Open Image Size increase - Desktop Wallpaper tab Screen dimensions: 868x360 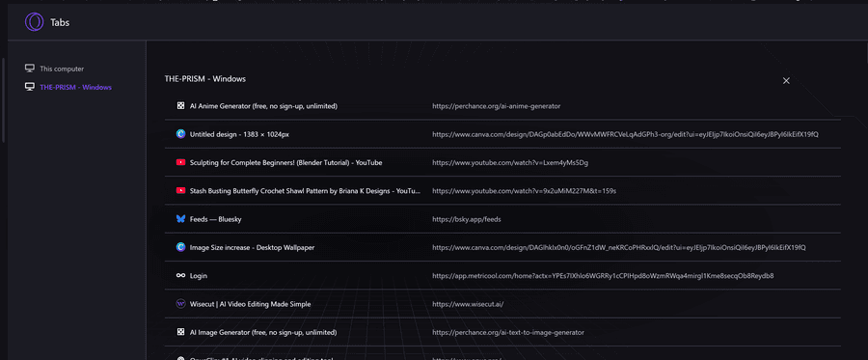[252, 248]
